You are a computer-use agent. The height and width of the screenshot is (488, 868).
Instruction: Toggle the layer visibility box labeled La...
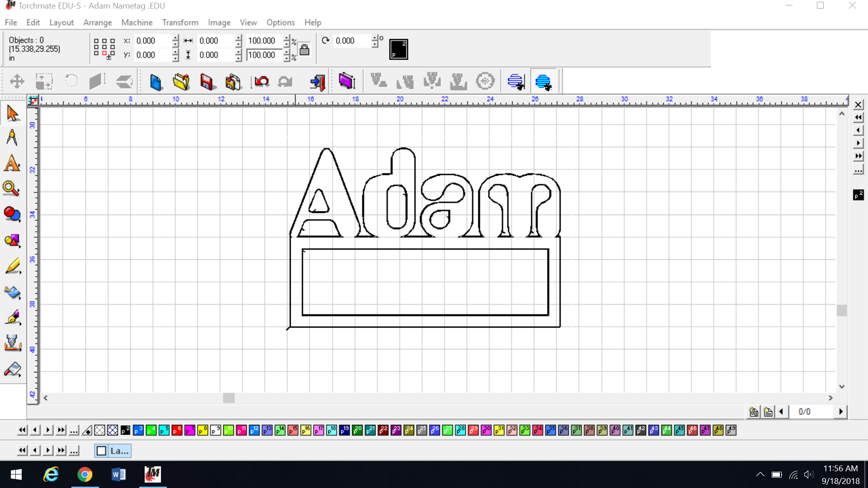coord(102,450)
